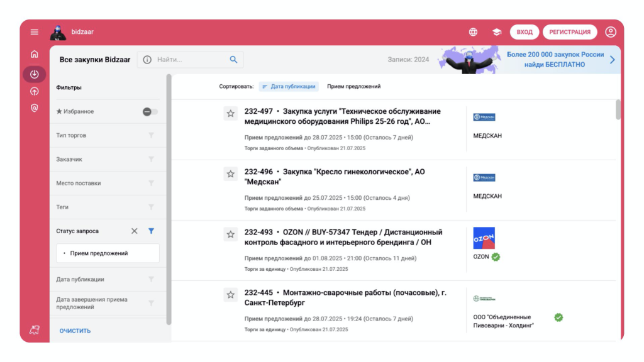Click ООО "Объединенные Пивоварни - Холдинг" text
The width and height of the screenshot is (644, 362).
[x=504, y=321]
